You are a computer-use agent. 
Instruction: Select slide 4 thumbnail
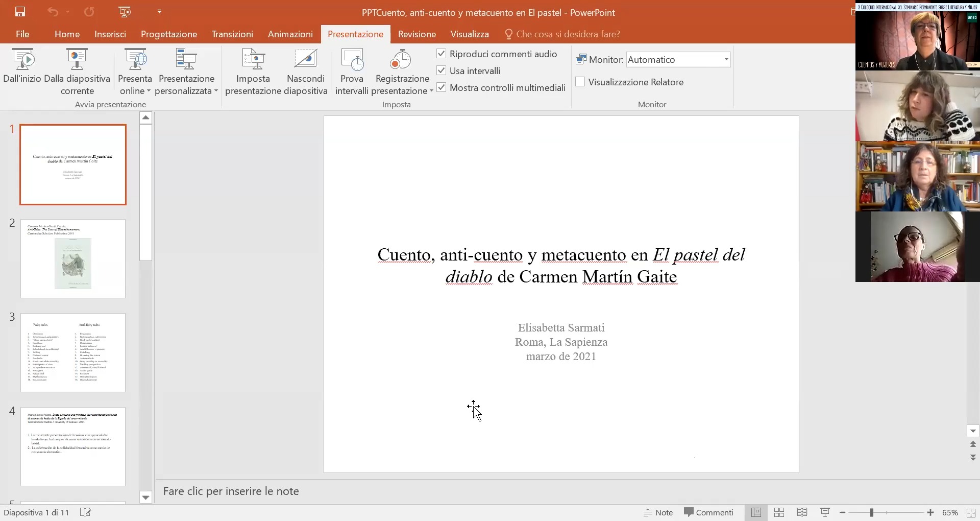pos(73,446)
